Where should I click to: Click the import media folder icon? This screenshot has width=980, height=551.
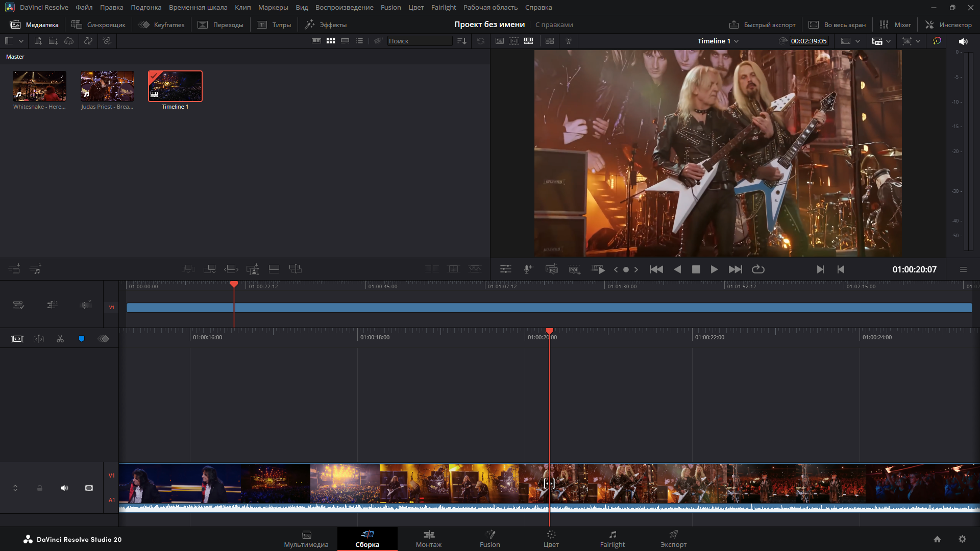[x=53, y=41]
